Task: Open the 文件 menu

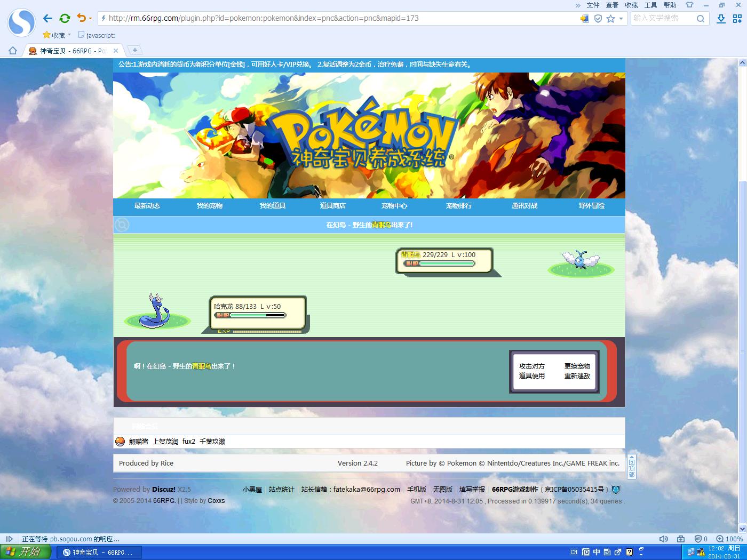Action: click(593, 5)
